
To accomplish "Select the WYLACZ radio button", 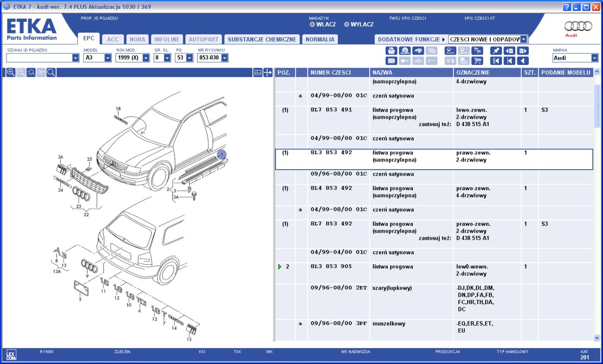I will (x=346, y=25).
